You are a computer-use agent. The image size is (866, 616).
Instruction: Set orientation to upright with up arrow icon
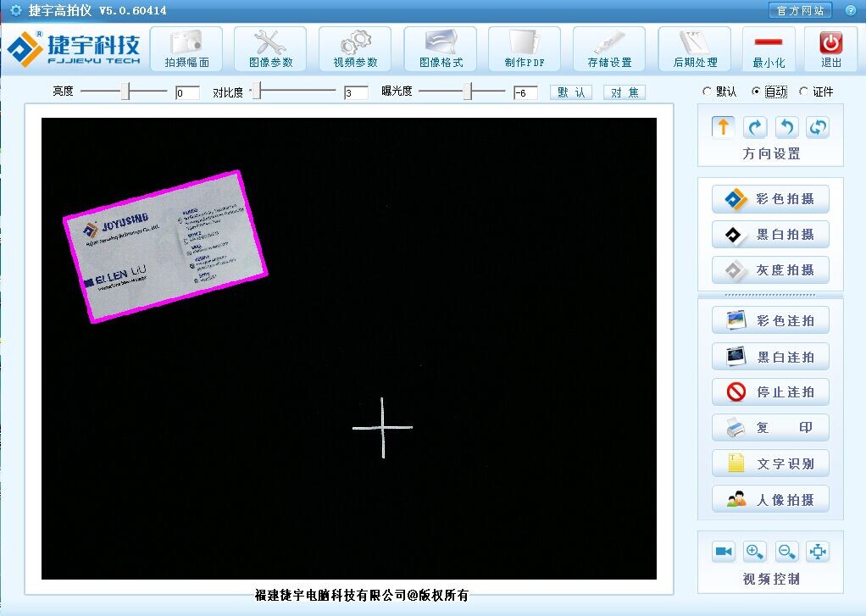[723, 127]
